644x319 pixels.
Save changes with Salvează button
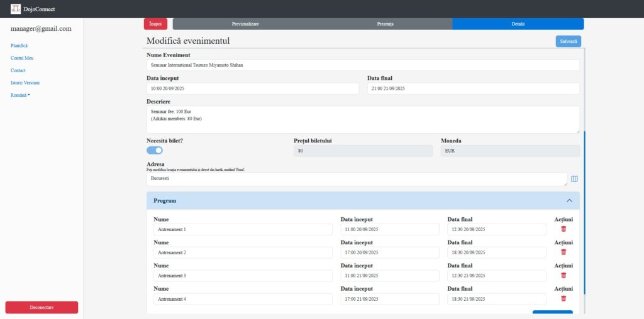[x=569, y=41]
